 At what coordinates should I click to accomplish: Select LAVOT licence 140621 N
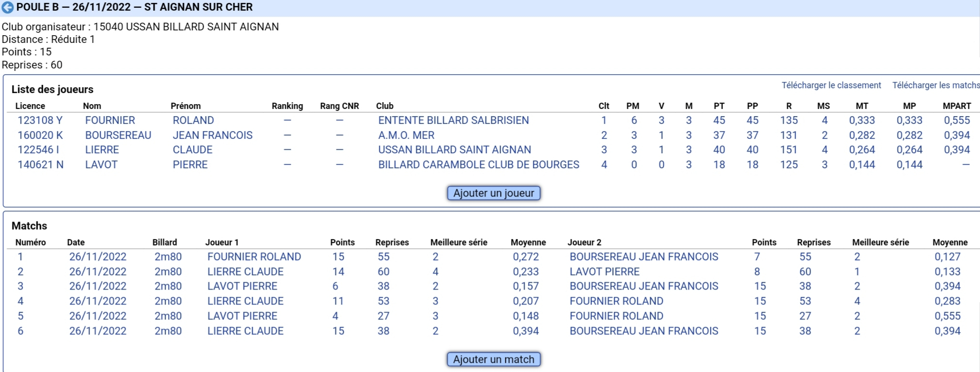click(x=40, y=165)
